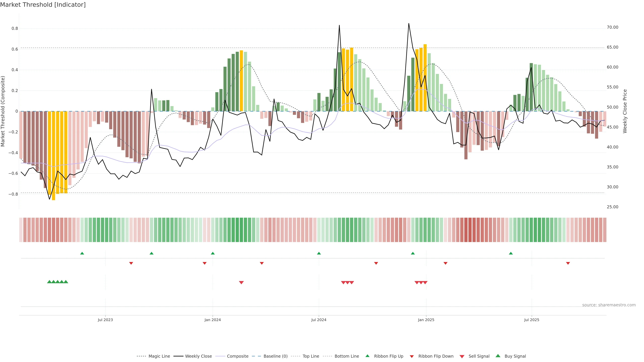Viewport: 644px width, 362px height.
Task: Click the Jan 2024 axis label
Action: pos(212,320)
